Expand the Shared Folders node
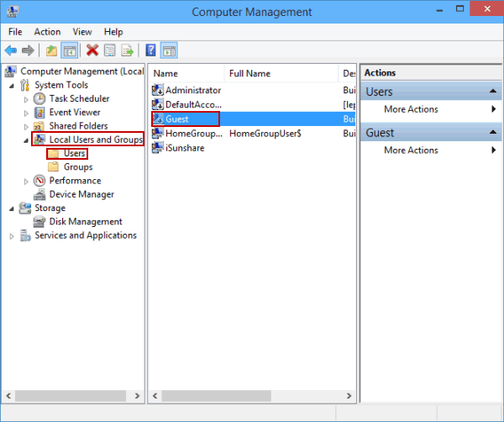 click(26, 127)
